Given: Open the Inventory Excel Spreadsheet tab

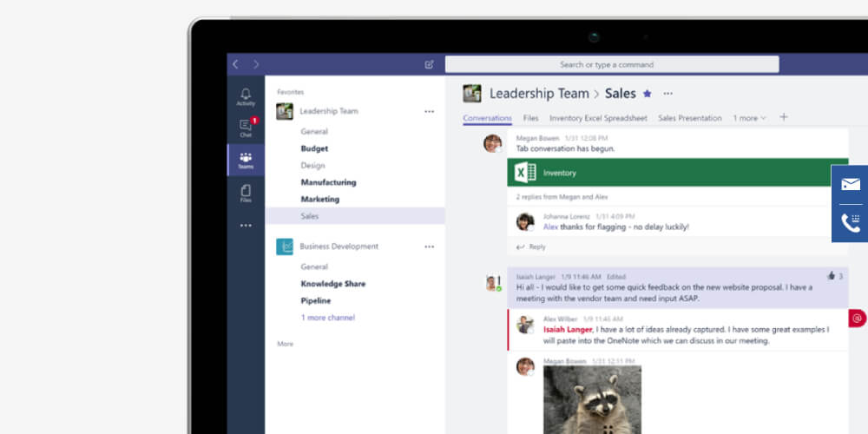Looking at the screenshot, I should click(x=598, y=118).
